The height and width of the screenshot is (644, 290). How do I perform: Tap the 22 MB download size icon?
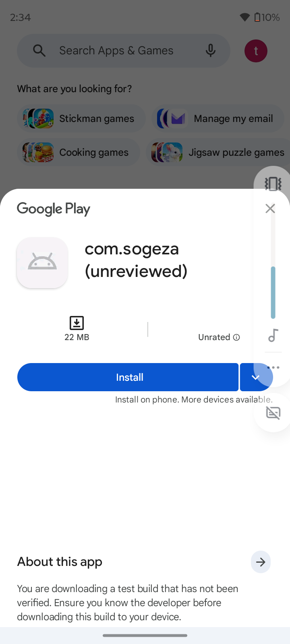coord(77,323)
